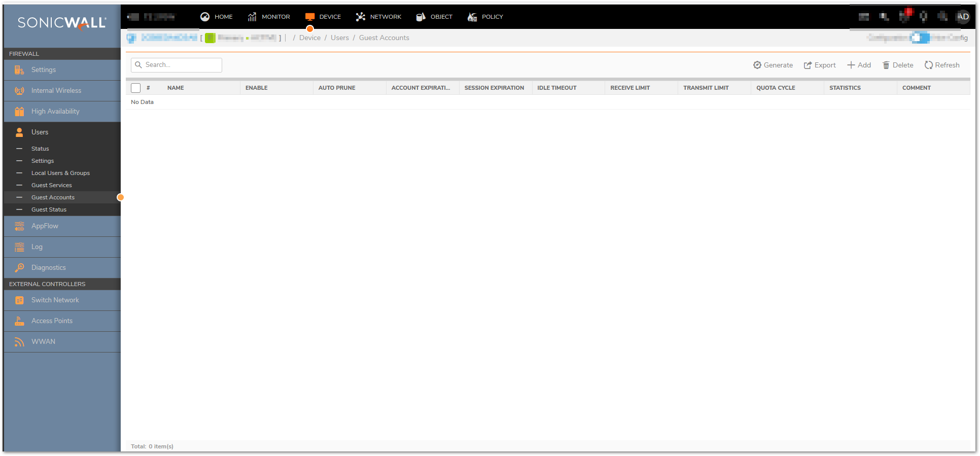The height and width of the screenshot is (456, 980).
Task: Open the WWAN section
Action: pyautogui.click(x=43, y=342)
